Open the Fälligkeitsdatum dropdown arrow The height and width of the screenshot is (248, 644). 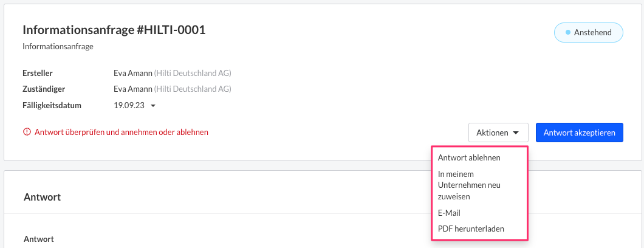pos(152,106)
